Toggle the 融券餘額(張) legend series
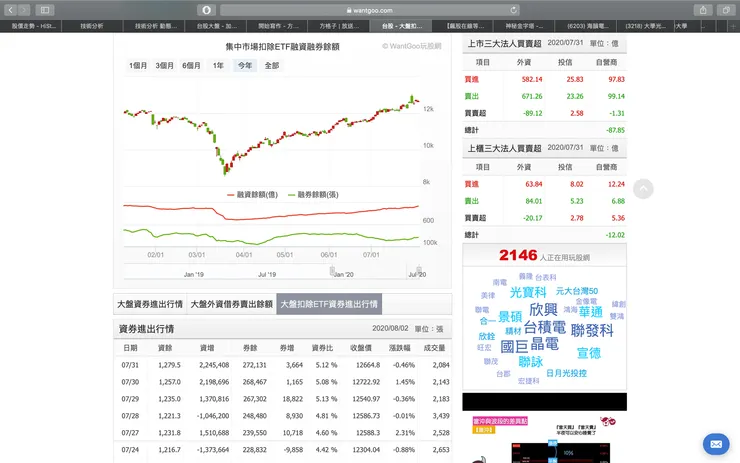This screenshot has width=740, height=463. [x=313, y=194]
